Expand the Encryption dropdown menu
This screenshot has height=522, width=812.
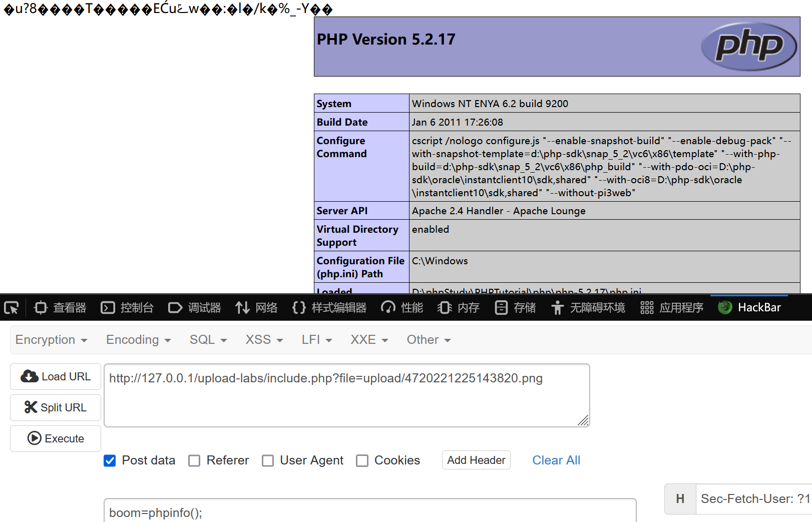(x=51, y=340)
